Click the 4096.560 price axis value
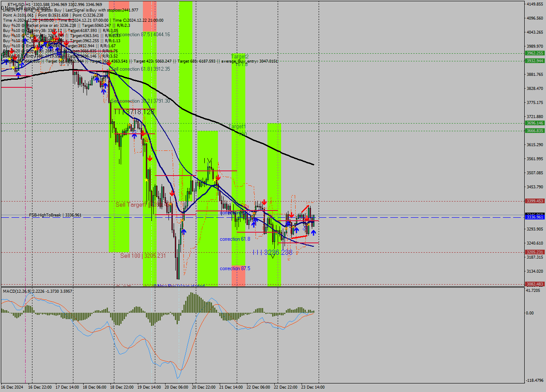Viewport: 546px width, 392px height. tap(536, 18)
